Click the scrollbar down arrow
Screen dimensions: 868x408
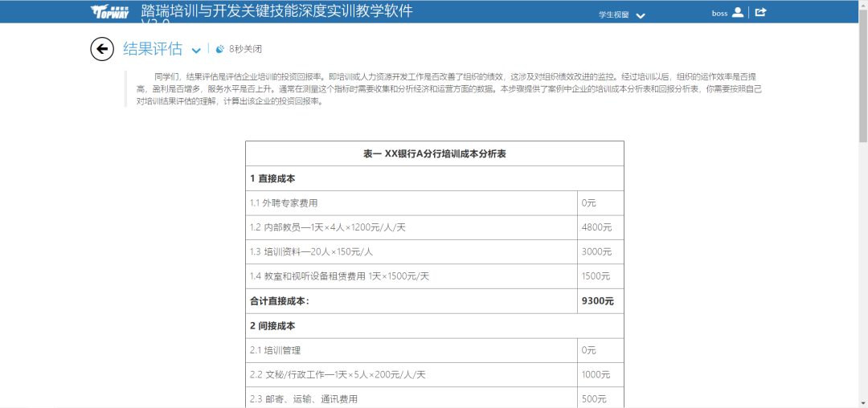tap(862, 402)
